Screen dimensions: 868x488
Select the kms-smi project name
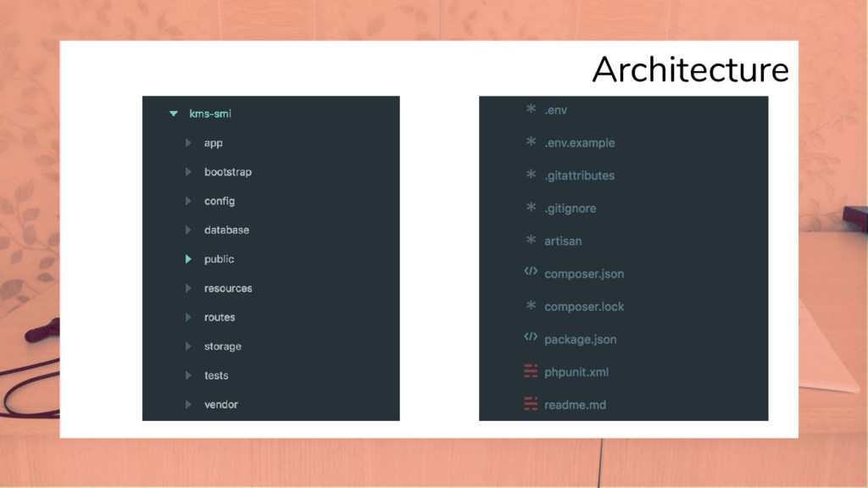tap(210, 114)
